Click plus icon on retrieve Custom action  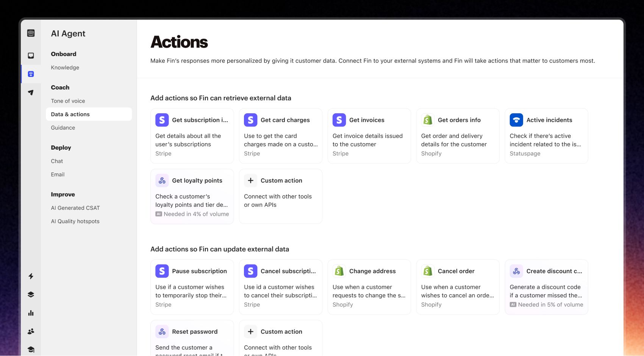(x=250, y=181)
